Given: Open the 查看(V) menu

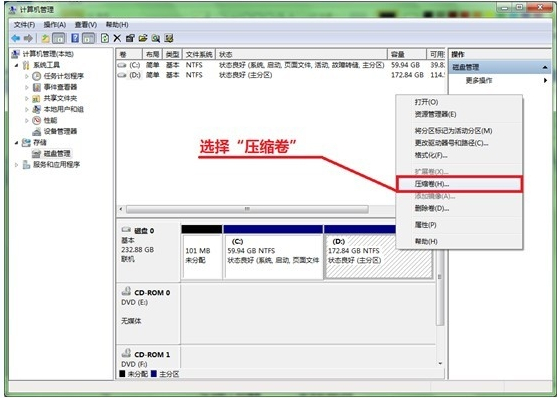Looking at the screenshot, I should pyautogui.click(x=86, y=25).
